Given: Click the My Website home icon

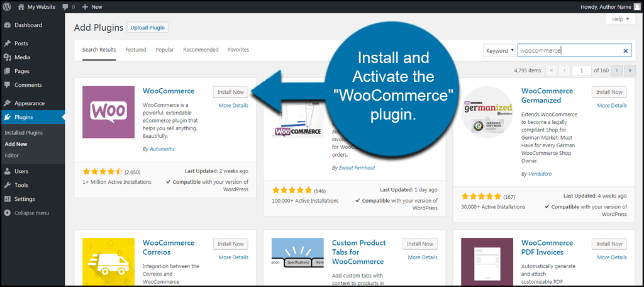Looking at the screenshot, I should tap(21, 6).
